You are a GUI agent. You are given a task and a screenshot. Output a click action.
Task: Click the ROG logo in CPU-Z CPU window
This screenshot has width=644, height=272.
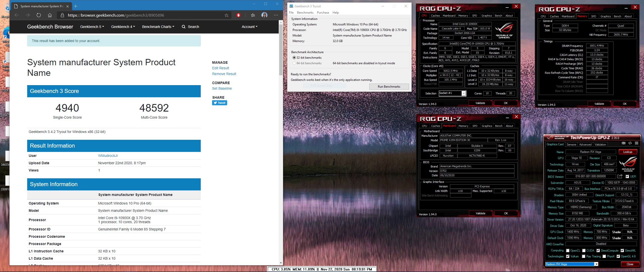click(x=504, y=31)
